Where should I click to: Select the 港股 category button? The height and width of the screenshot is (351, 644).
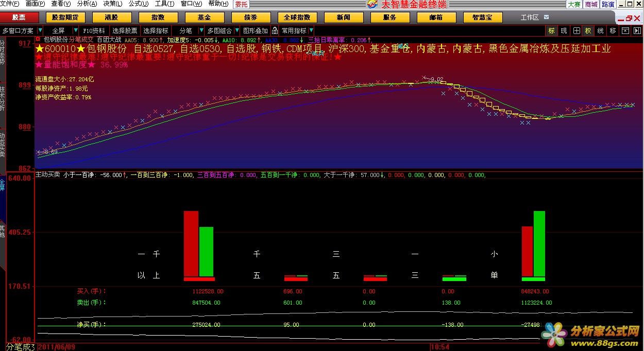click(x=111, y=17)
